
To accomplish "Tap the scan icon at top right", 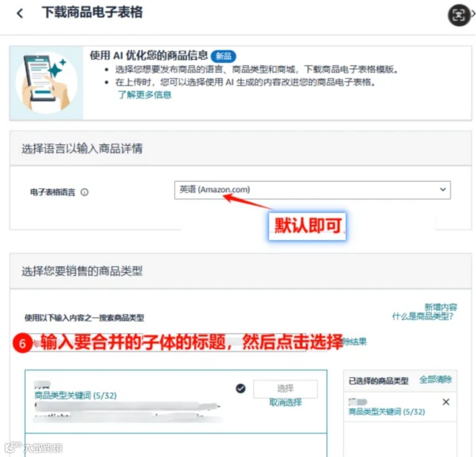I will 459,15.
